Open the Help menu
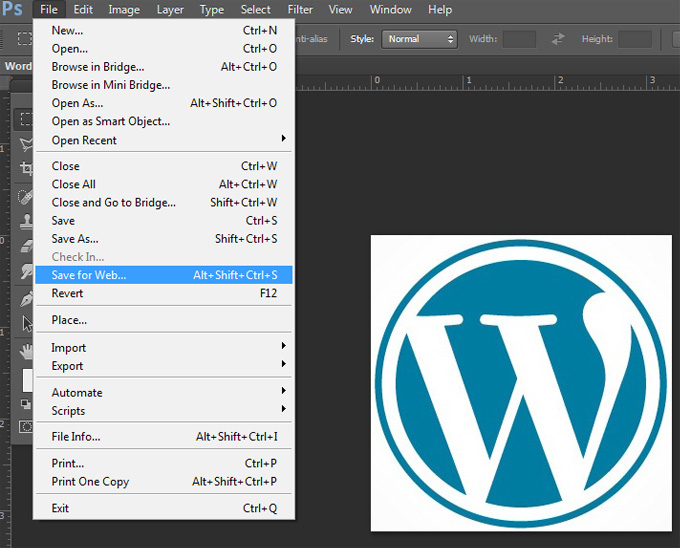Screen dimensions: 680x548 coord(440,10)
